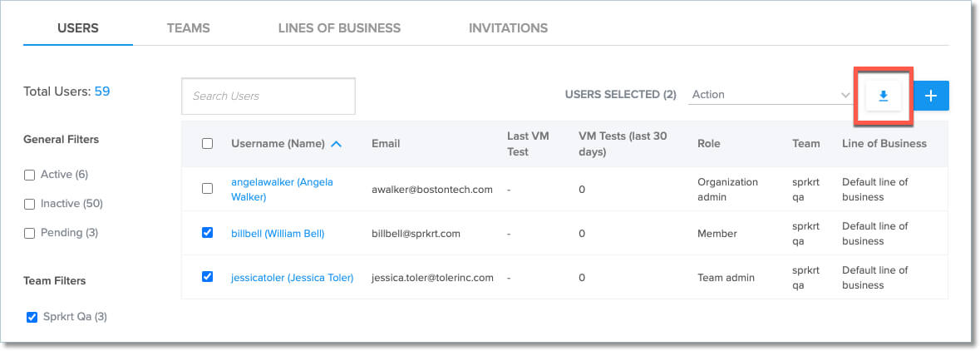
Task: Disable the Sprkrt Qa team filter
Action: (32, 317)
